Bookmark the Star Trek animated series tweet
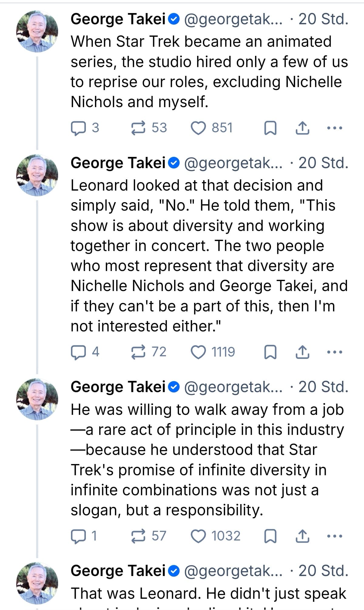 click(x=270, y=128)
